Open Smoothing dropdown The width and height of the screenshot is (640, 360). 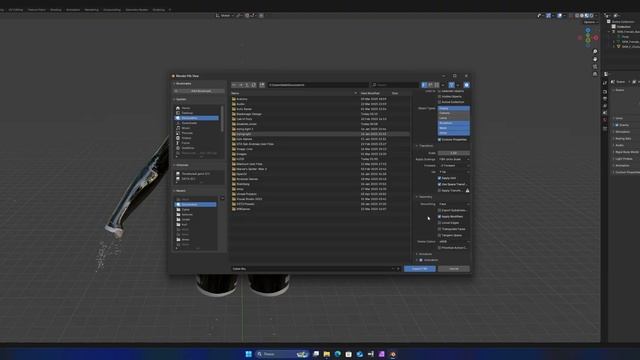pyautogui.click(x=454, y=204)
